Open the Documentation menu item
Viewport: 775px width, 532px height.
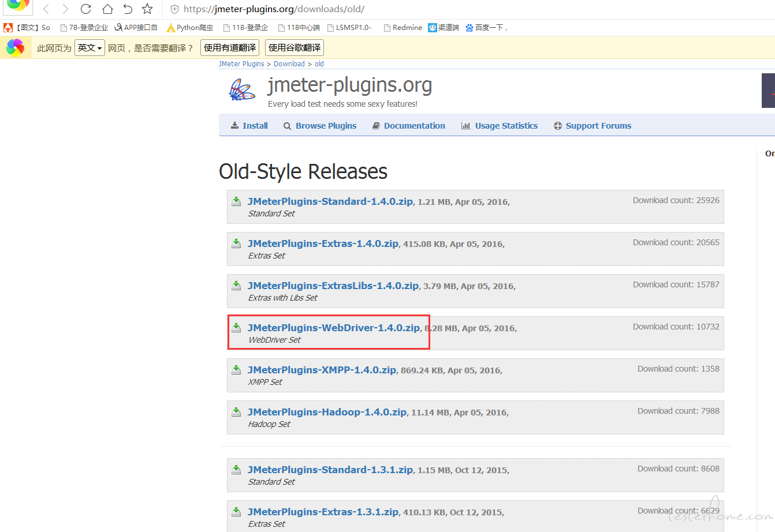(409, 126)
